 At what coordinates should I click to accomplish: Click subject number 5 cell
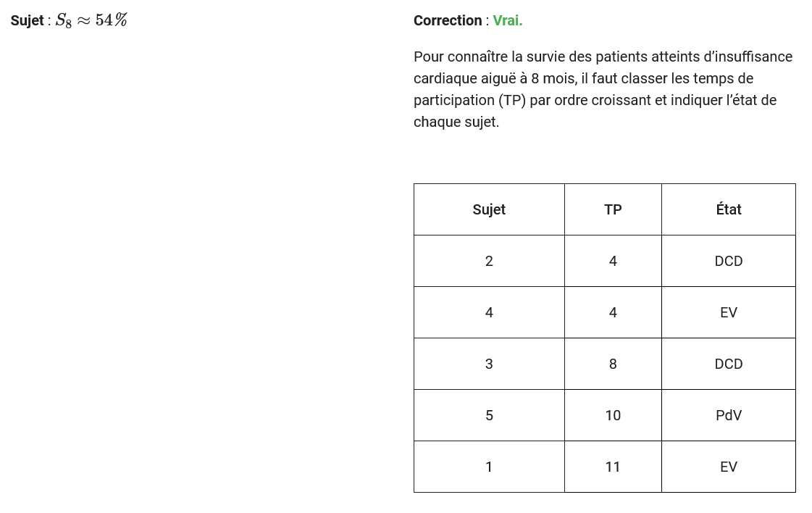489,415
